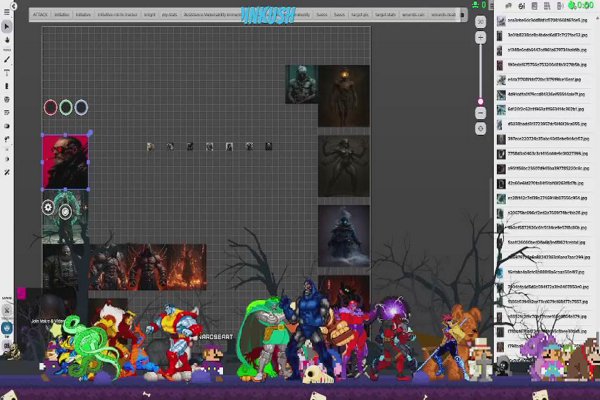Click the first jpg file in library list
Image resolution: width=600 pixels, height=400 pixels.
(x=543, y=20)
